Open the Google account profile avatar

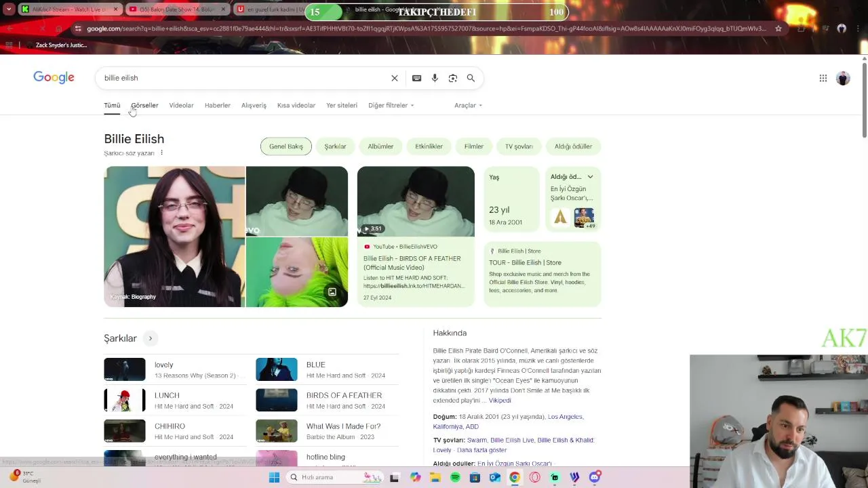843,79
